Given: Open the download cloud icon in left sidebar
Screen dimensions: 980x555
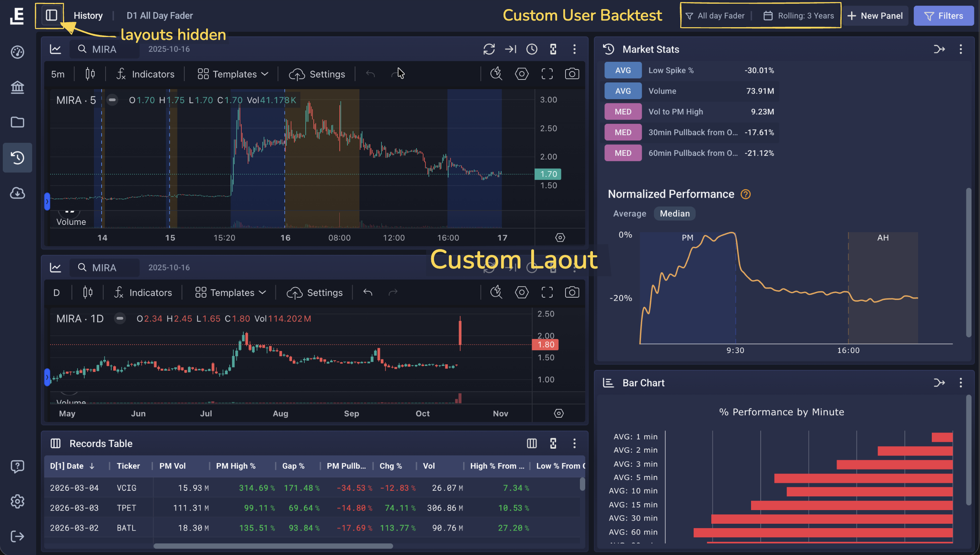Looking at the screenshot, I should [x=17, y=193].
